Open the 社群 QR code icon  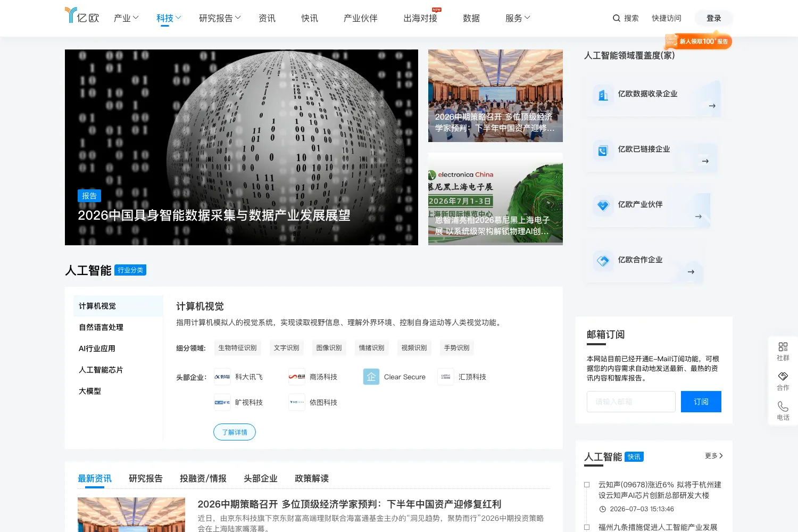[x=783, y=347]
